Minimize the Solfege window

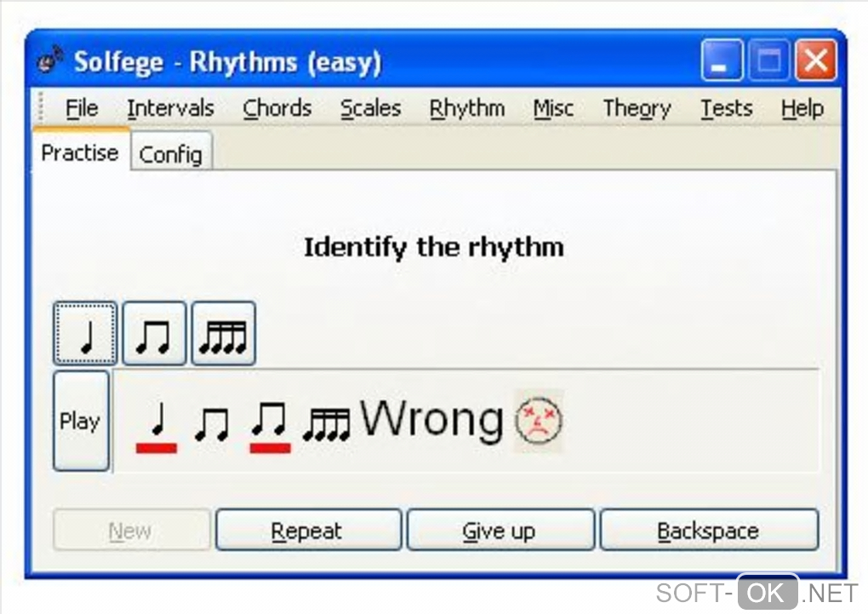click(x=722, y=60)
